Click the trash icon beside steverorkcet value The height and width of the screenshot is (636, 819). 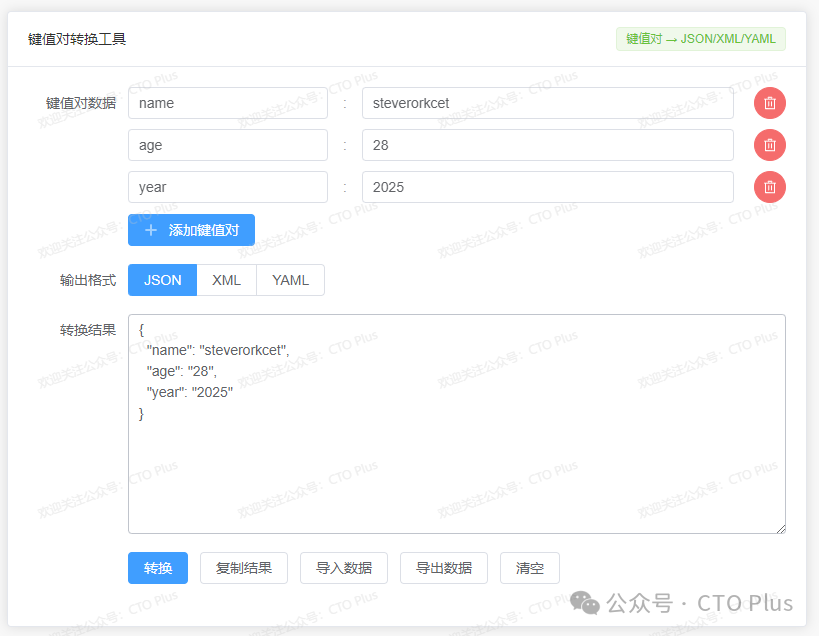[x=769, y=103]
